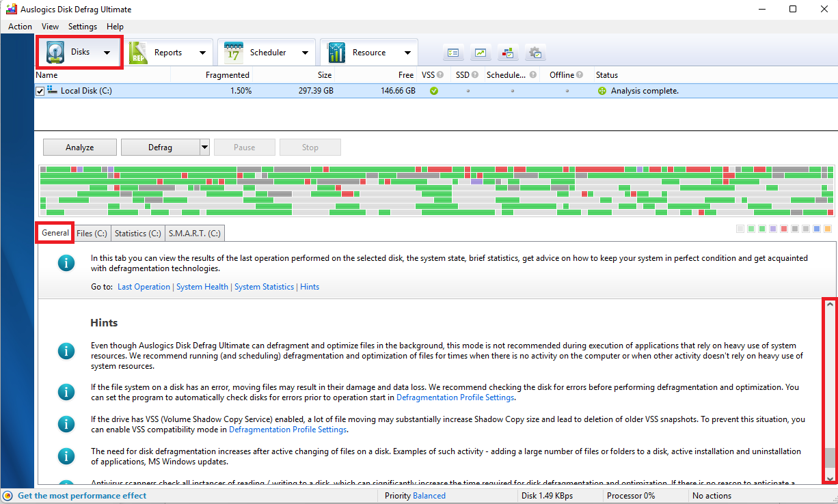Viewport: 838px width, 504px height.
Task: Click the Disks hard drive icon
Action: (x=55, y=53)
